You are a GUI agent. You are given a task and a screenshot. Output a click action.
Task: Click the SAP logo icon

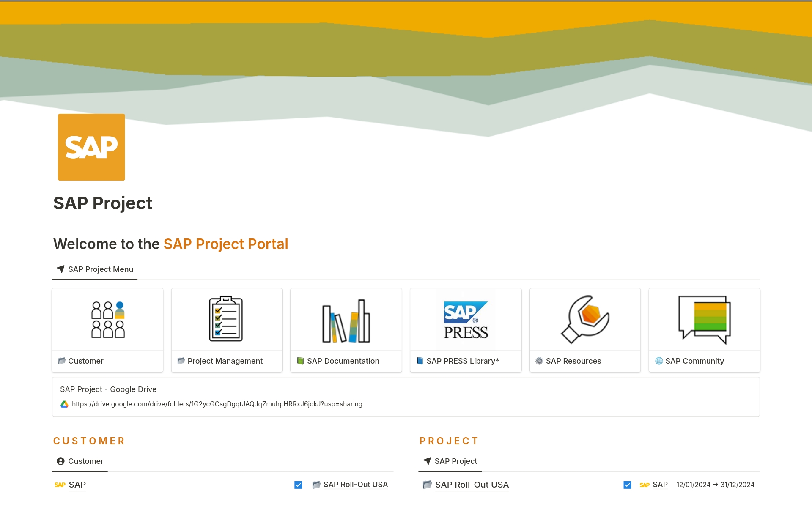91,147
